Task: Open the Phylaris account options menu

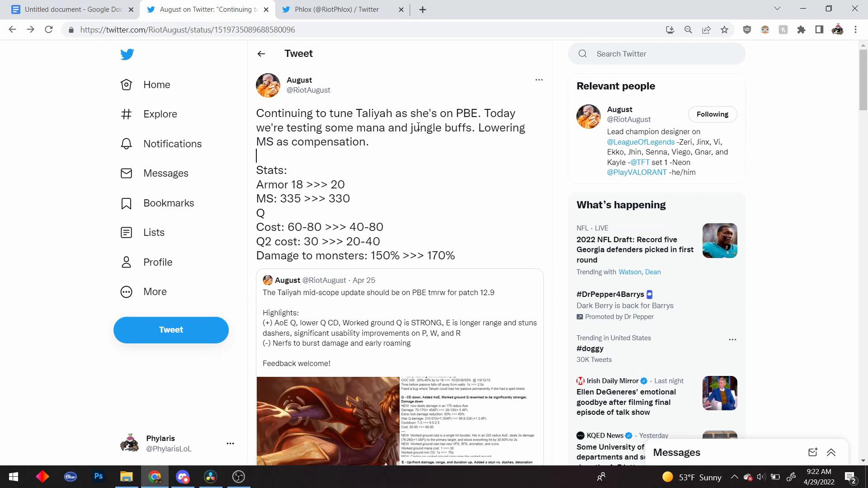Action: (x=230, y=444)
